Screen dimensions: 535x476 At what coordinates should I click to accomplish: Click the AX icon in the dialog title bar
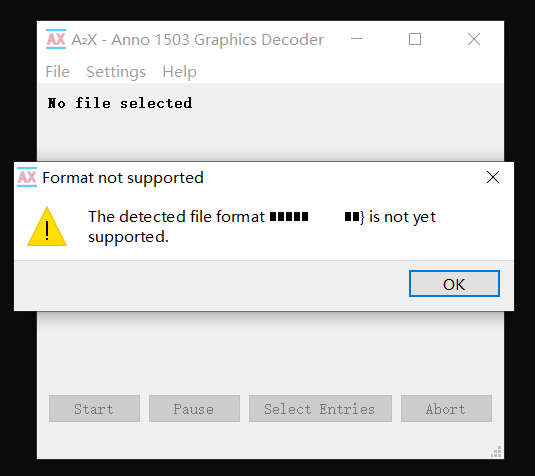[27, 177]
